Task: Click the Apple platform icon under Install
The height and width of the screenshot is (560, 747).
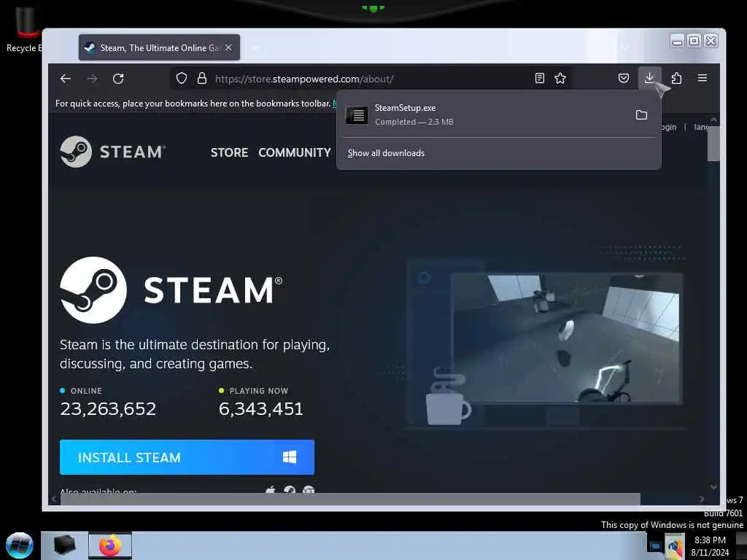Action: pos(271,490)
